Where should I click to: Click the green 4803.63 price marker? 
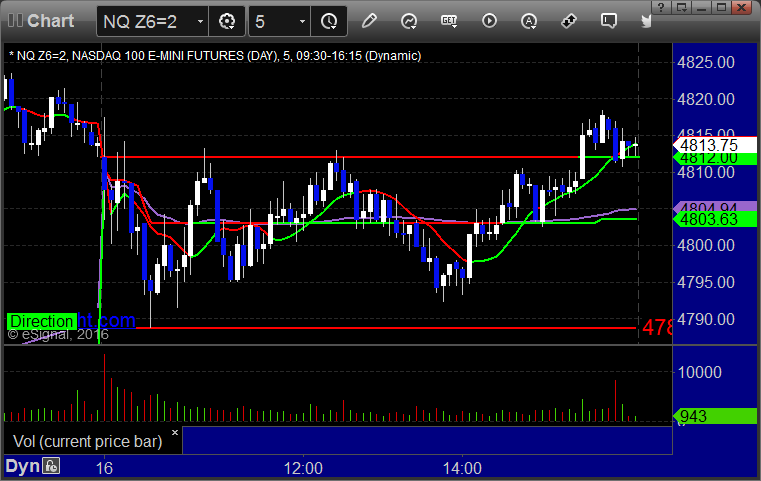tap(714, 219)
